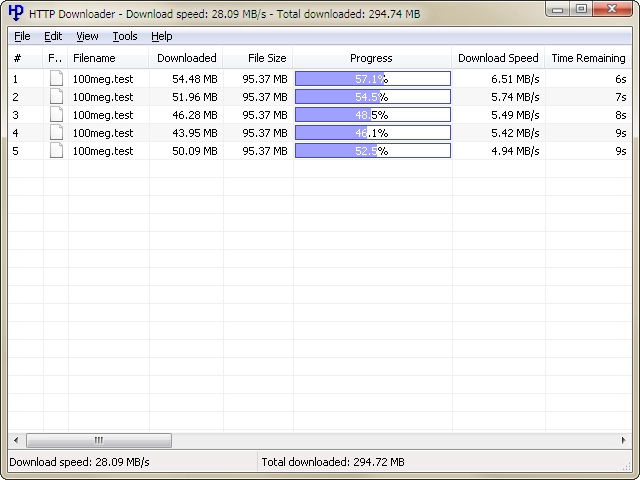The image size is (640, 480).
Task: Click the 4.94 MB/s download speed
Action: click(515, 151)
